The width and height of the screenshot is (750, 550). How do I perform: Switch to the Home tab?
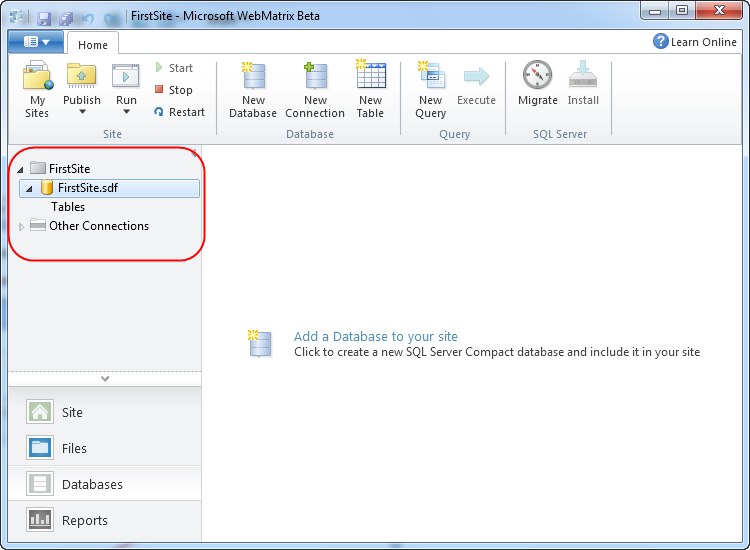tap(93, 44)
